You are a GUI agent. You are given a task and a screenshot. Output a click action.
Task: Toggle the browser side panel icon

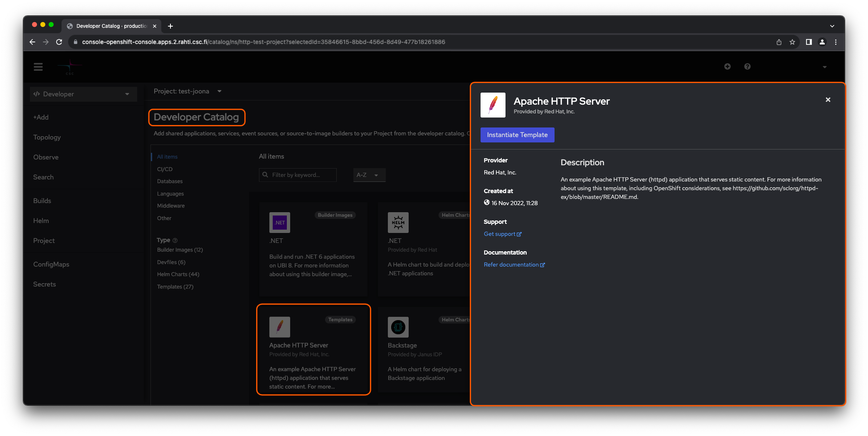(x=809, y=42)
